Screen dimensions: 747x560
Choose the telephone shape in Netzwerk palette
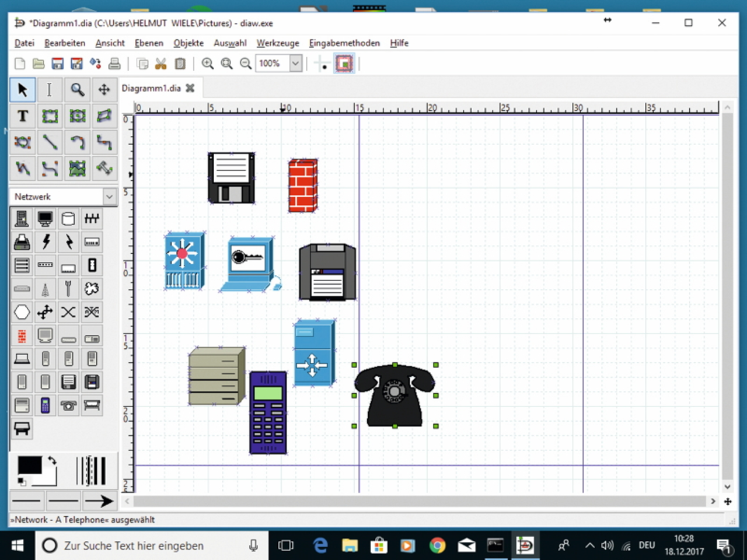[68, 405]
